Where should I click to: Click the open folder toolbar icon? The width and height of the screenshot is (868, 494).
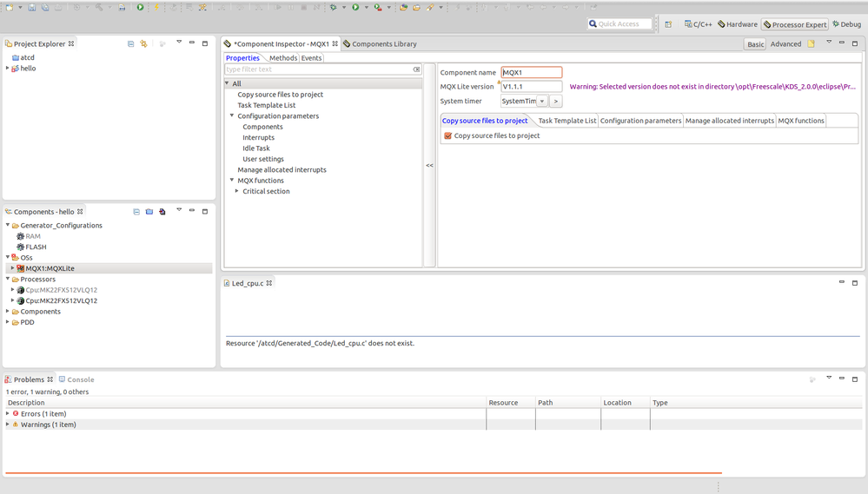click(x=416, y=7)
